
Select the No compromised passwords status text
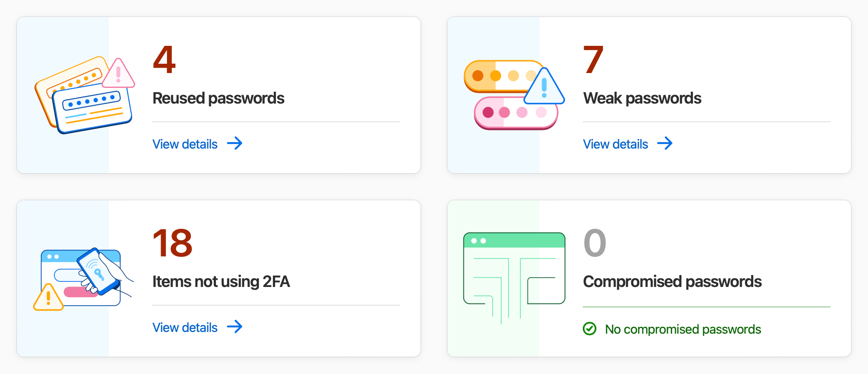683,329
